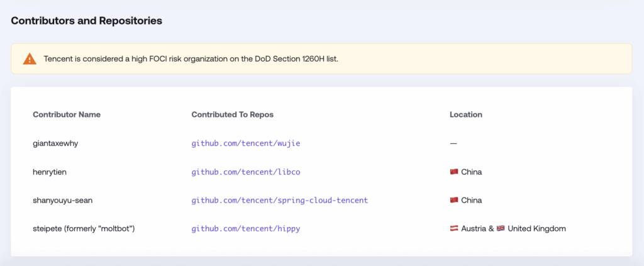644x266 pixels.
Task: Click the orange warning triangle icon
Action: coord(30,58)
